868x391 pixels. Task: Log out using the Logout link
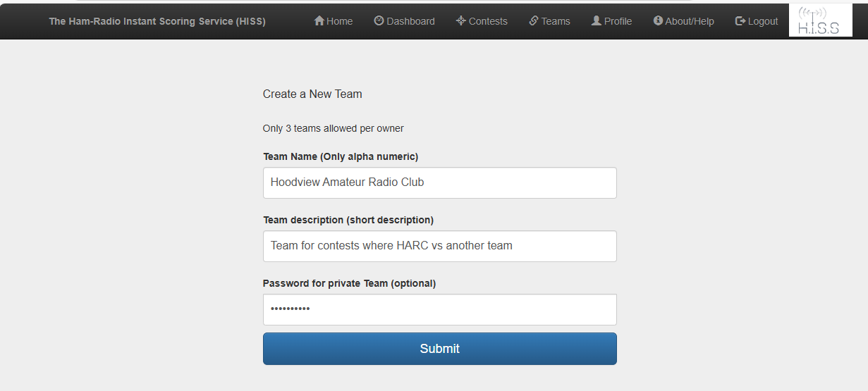(757, 21)
